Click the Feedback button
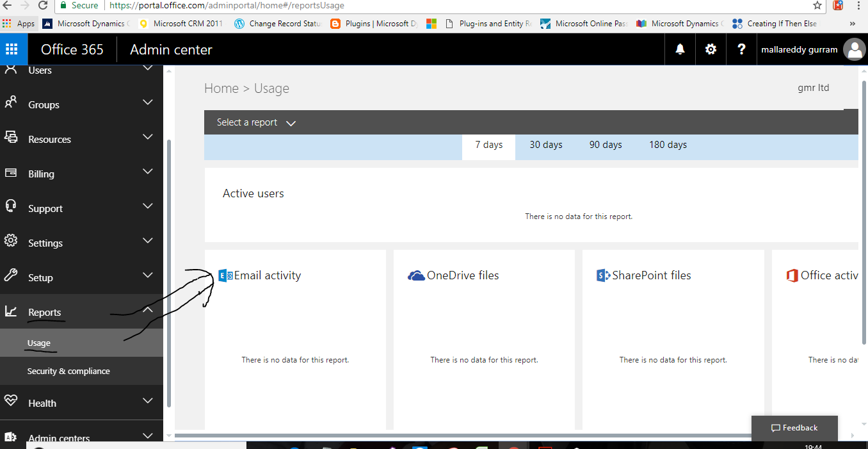Screen dimensions: 868x449 [794, 428]
